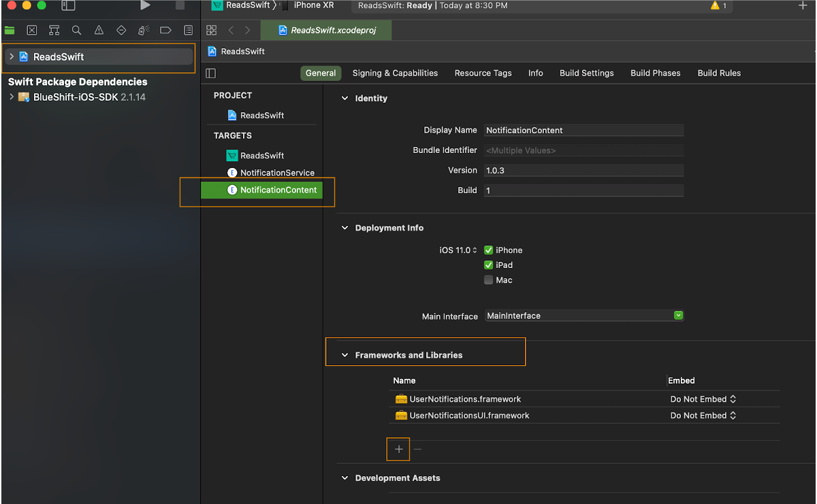This screenshot has height=504, width=817.
Task: Open the Main Interface combo box
Action: (584, 316)
